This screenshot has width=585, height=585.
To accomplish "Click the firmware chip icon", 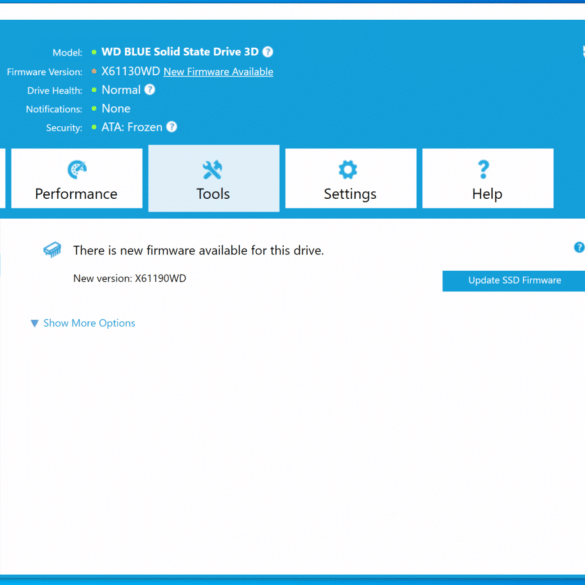I will pos(52,250).
